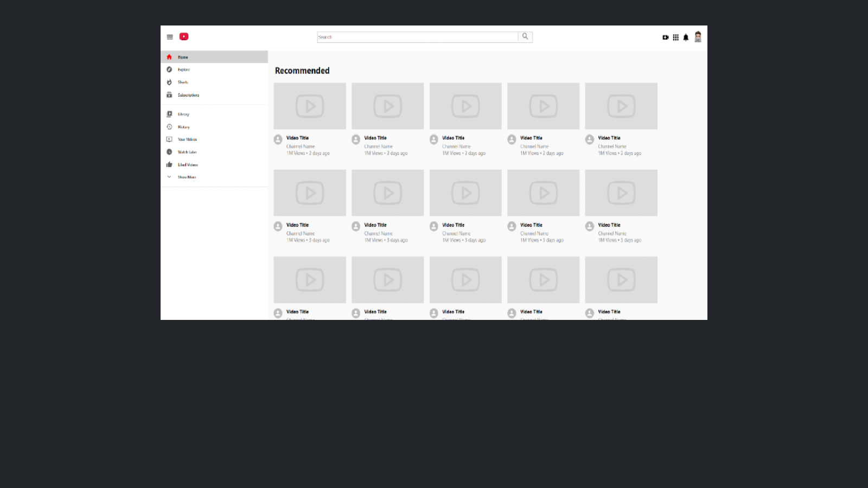Screen dimensions: 868x488
Task: Open the YouTube apps grid icon
Action: click(x=675, y=37)
